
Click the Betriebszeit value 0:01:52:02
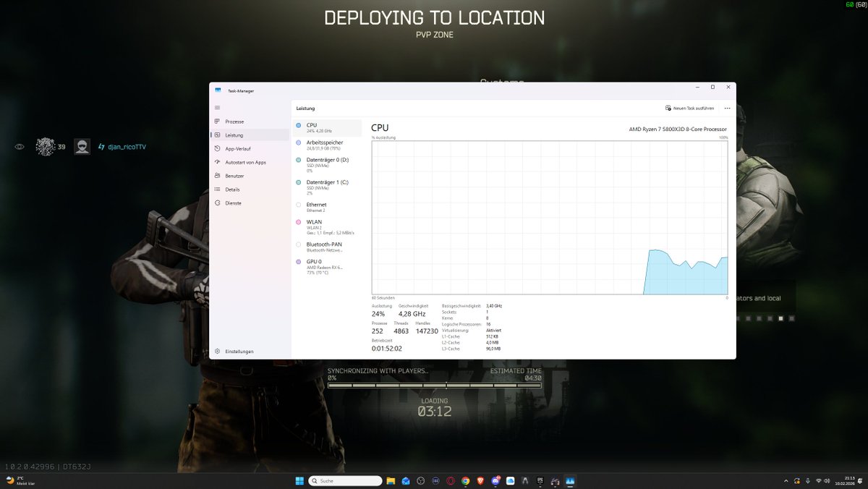(x=387, y=349)
